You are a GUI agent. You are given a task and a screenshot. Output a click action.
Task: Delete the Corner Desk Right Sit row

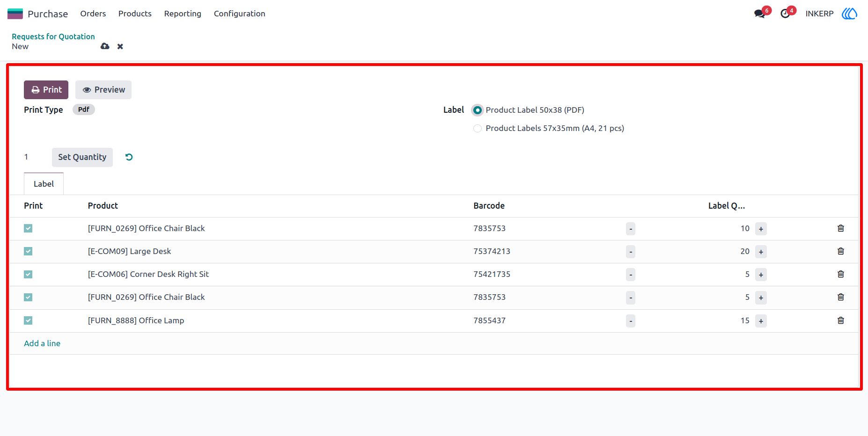pos(841,274)
